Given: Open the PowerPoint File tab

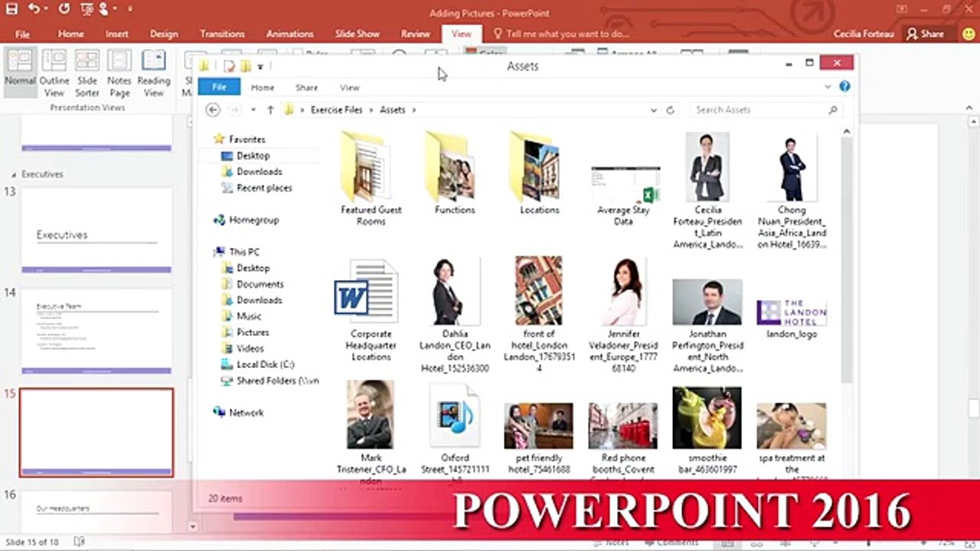Looking at the screenshot, I should 22,34.
